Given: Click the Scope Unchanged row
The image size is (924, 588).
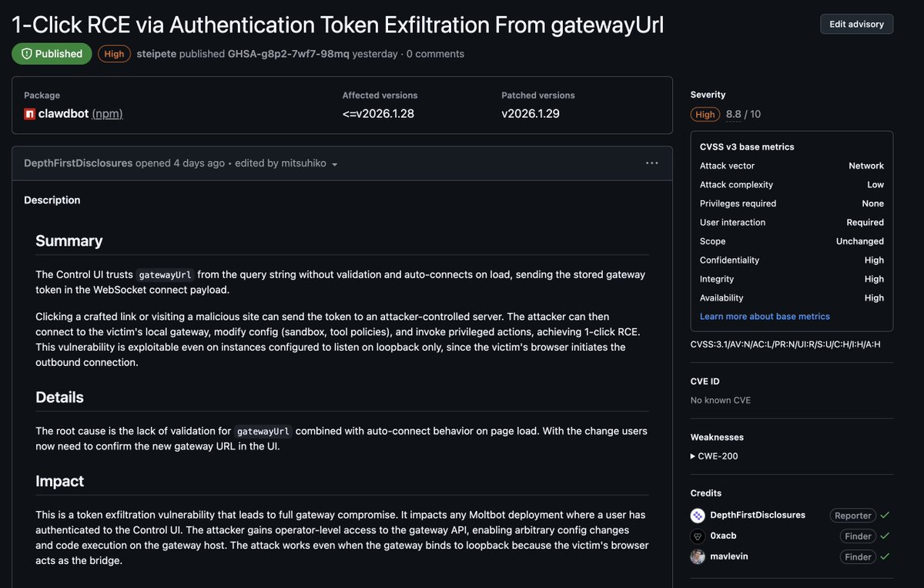Looking at the screenshot, I should click(x=792, y=241).
